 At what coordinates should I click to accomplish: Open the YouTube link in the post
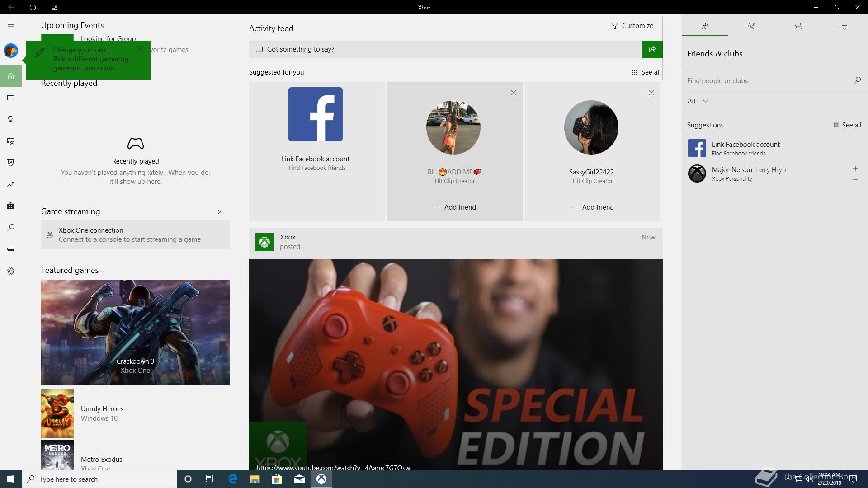coord(333,467)
